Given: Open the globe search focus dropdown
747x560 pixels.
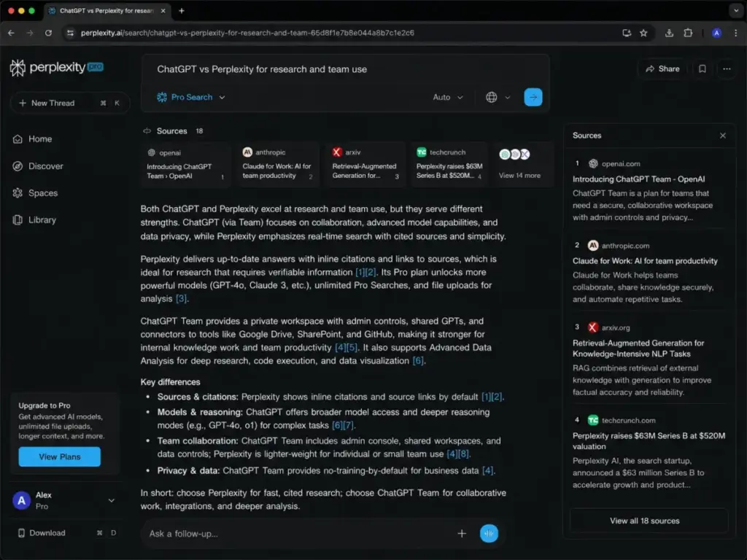Looking at the screenshot, I should [x=498, y=97].
